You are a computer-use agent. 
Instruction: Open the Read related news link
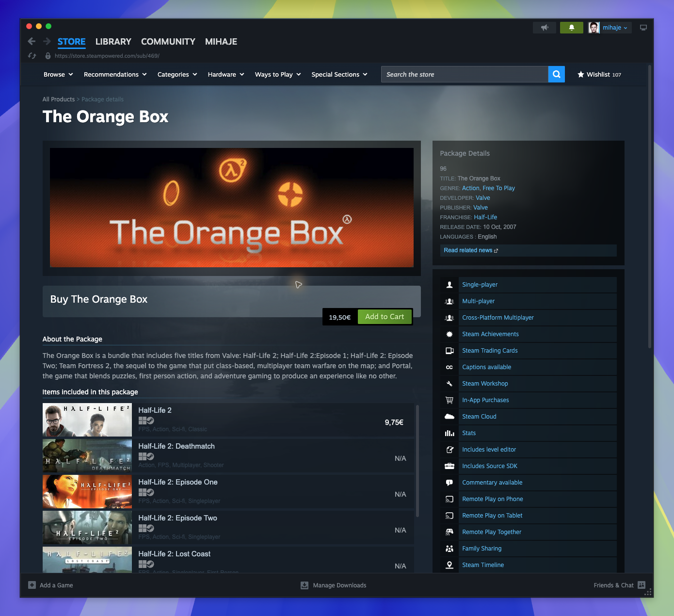tap(471, 250)
